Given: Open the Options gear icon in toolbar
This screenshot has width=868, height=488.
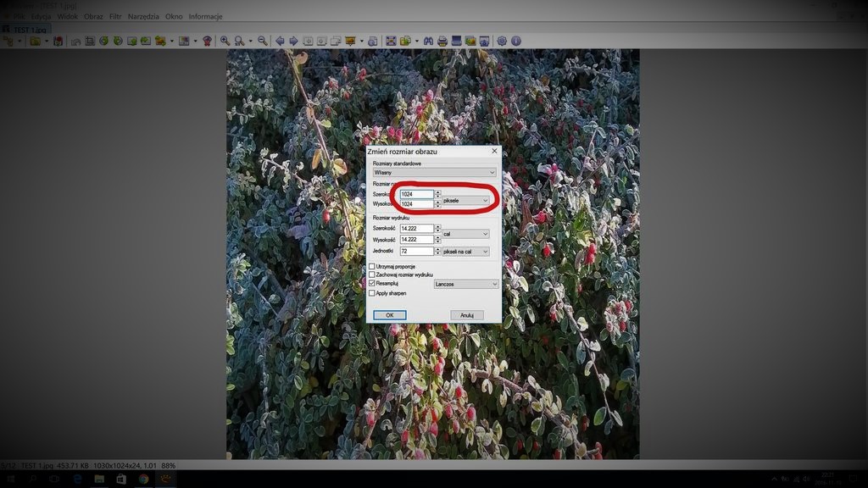Looking at the screenshot, I should tap(502, 41).
